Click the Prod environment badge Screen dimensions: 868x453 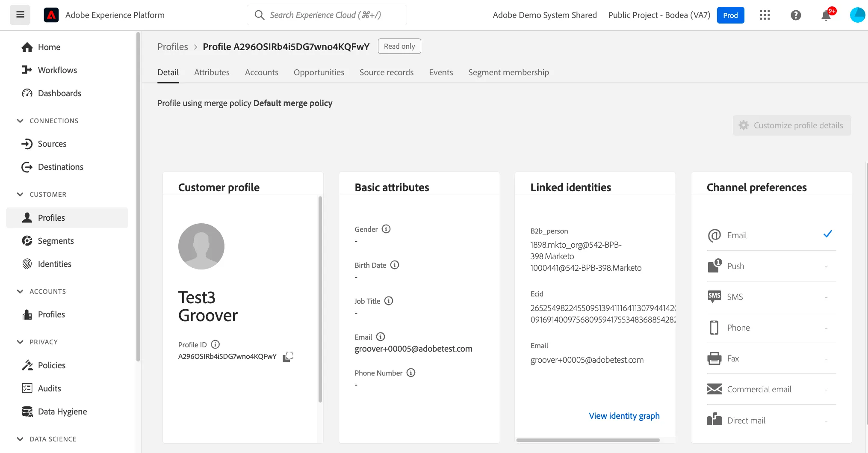point(730,15)
